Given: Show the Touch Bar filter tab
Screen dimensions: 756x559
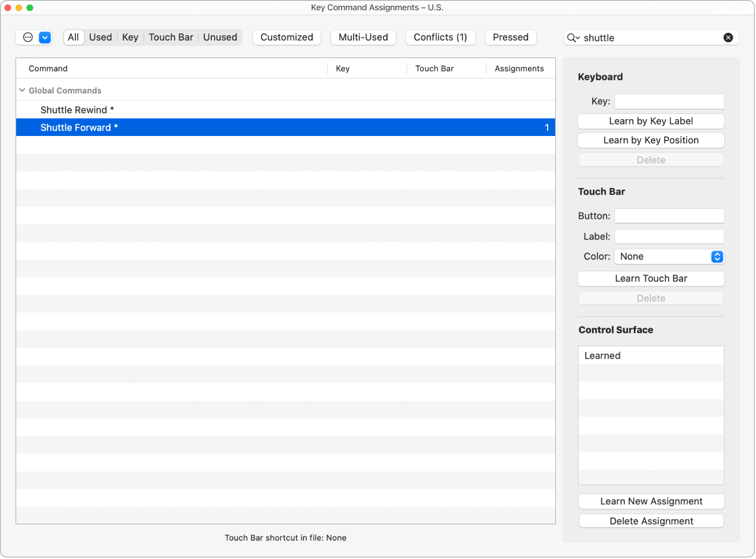Looking at the screenshot, I should click(x=171, y=37).
